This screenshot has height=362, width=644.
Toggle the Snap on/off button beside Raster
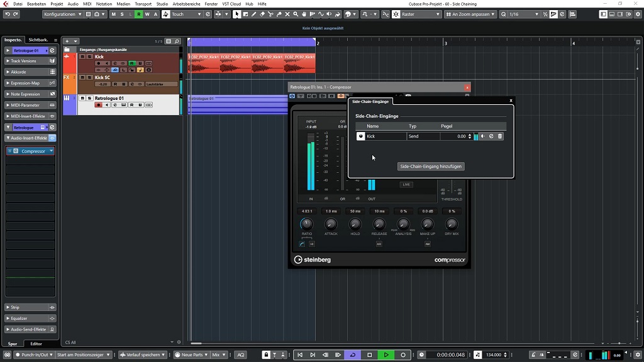pos(396,14)
